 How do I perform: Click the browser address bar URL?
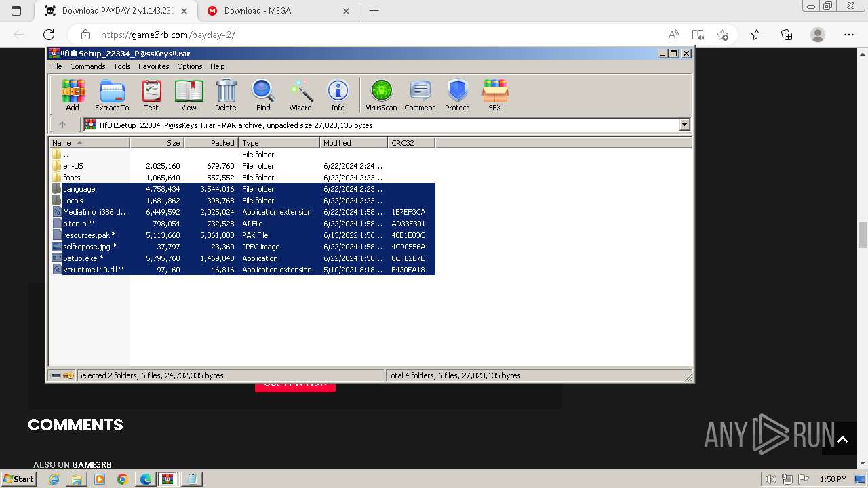(x=167, y=35)
